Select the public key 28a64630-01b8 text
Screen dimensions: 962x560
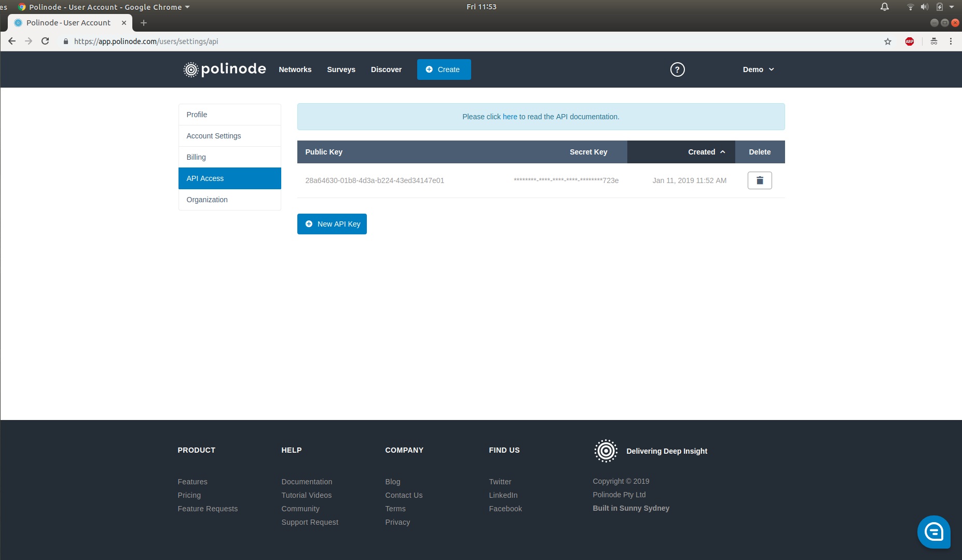point(375,180)
